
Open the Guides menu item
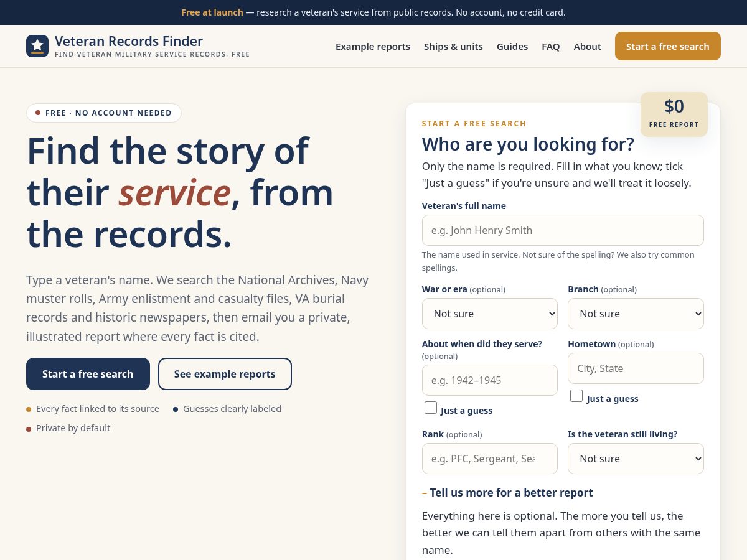click(512, 47)
